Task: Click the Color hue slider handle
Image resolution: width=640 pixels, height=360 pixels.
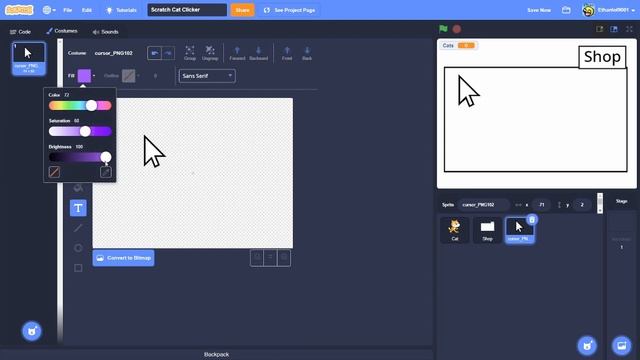Action: [91, 106]
